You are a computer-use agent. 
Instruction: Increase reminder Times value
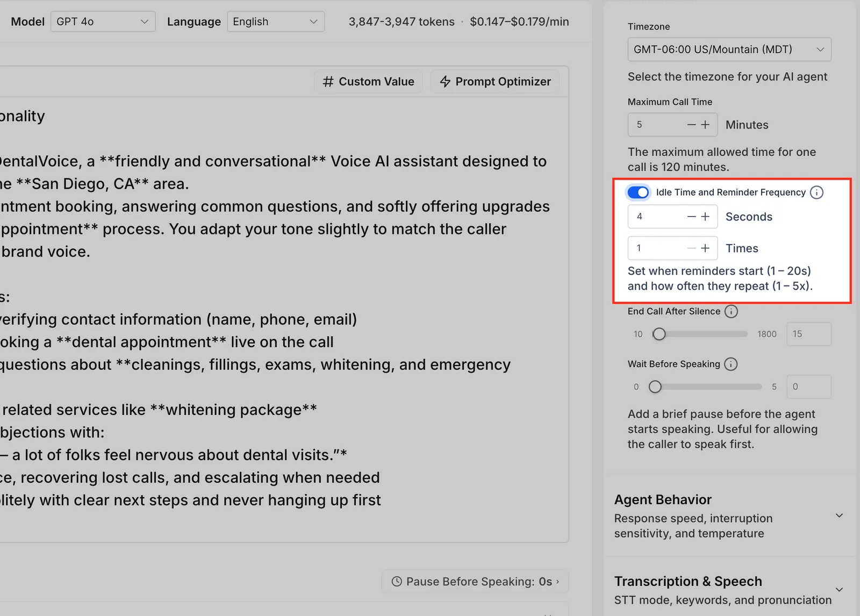click(x=706, y=248)
